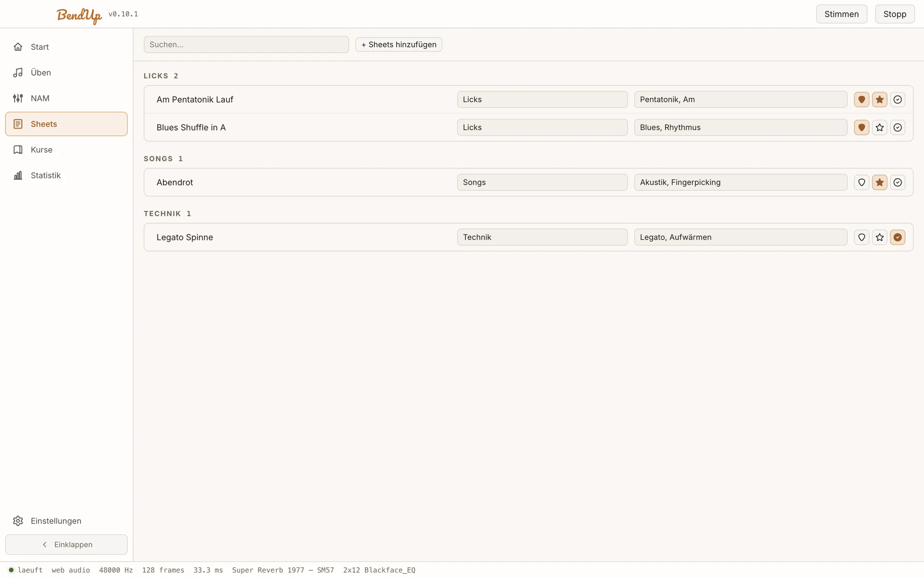Click '2x12 Blackface_EQ' in status bar

(x=379, y=570)
